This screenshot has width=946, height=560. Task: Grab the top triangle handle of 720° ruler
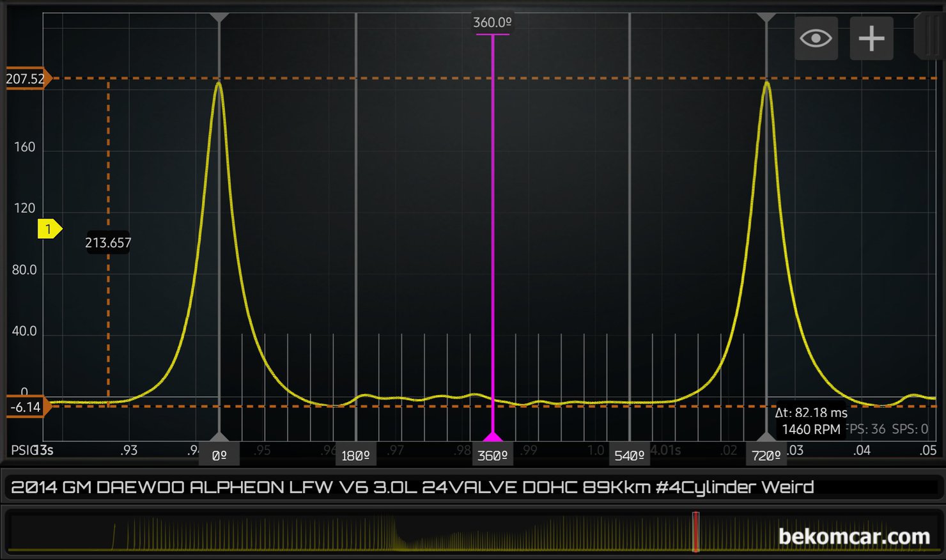(766, 18)
